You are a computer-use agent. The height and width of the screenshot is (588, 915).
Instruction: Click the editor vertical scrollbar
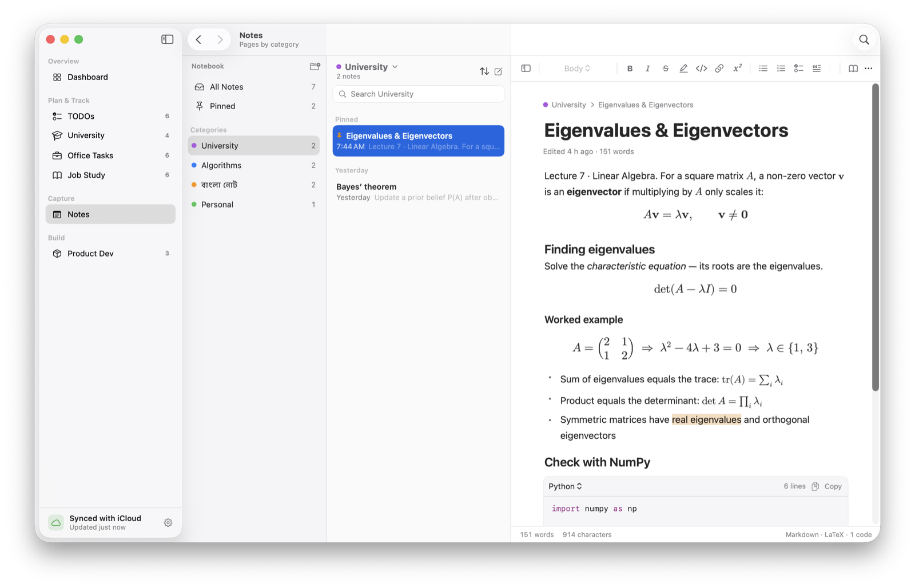876,237
